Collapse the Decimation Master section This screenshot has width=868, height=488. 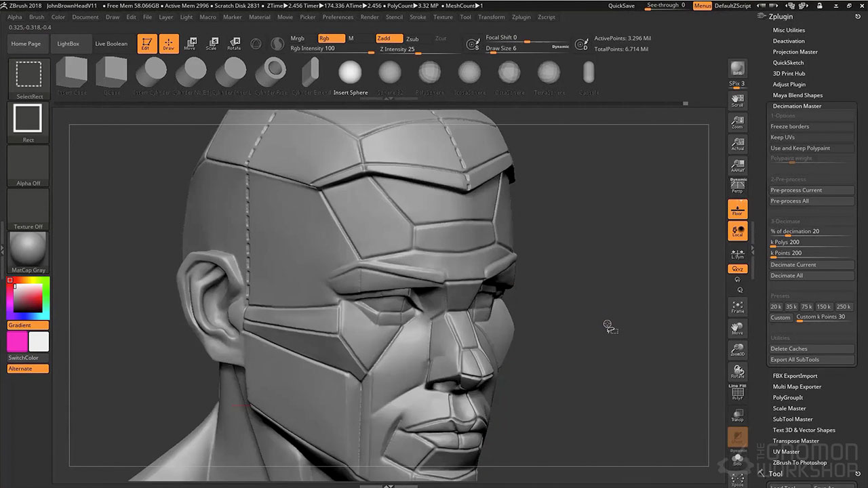tap(797, 106)
